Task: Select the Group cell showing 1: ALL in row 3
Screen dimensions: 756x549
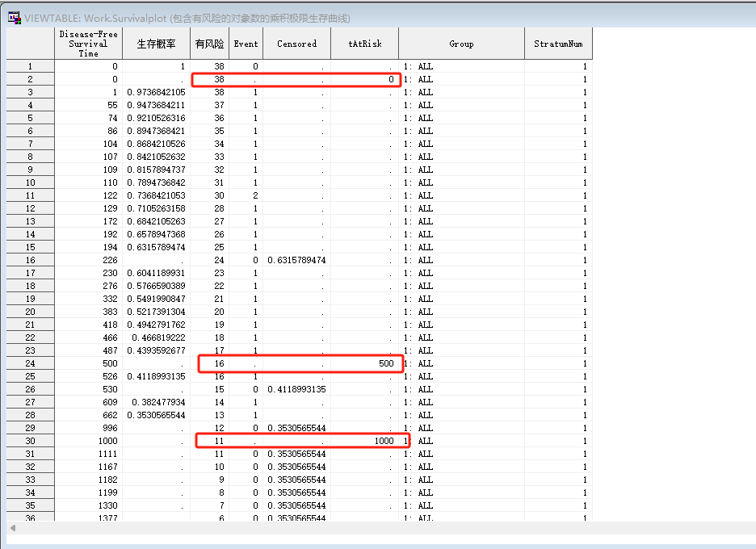Action: click(461, 92)
